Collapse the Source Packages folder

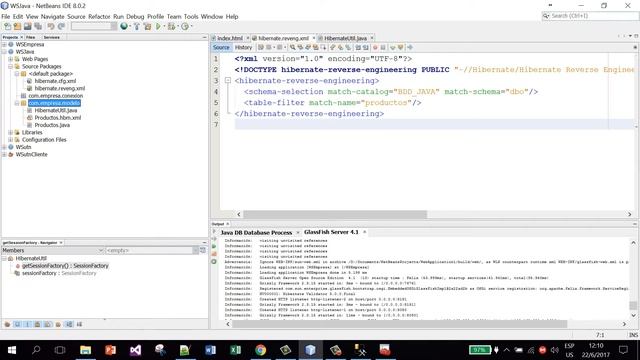(x=11, y=67)
